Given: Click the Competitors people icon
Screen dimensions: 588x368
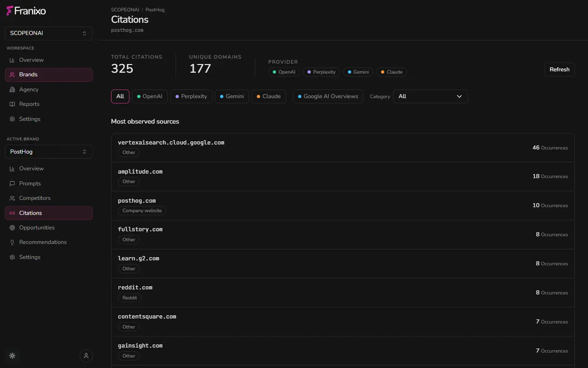Looking at the screenshot, I should pyautogui.click(x=12, y=198).
